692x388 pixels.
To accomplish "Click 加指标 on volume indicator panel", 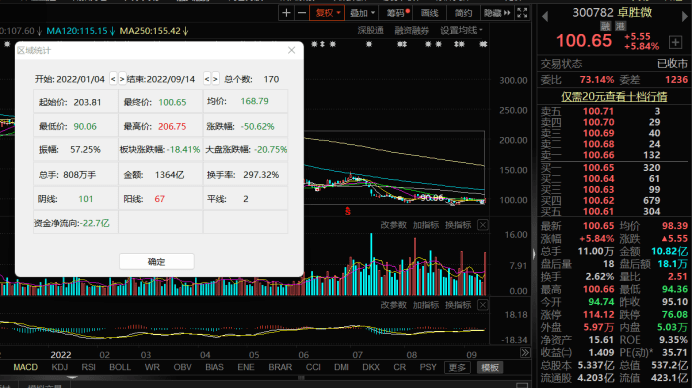I will click(x=425, y=225).
